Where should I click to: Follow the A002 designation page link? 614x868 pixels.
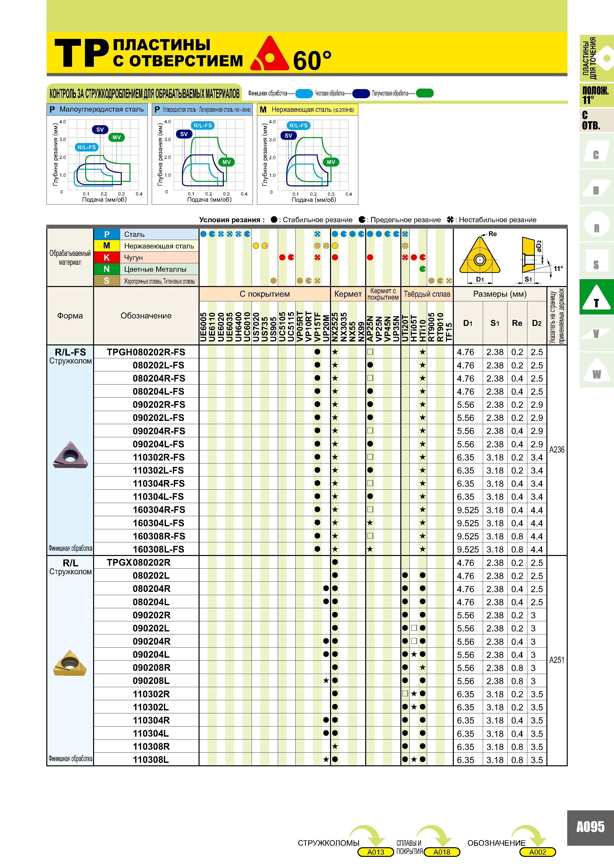click(537, 852)
